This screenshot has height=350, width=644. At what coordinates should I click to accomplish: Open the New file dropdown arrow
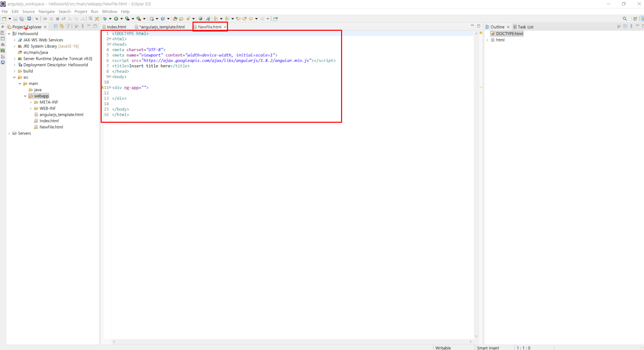coord(10,19)
